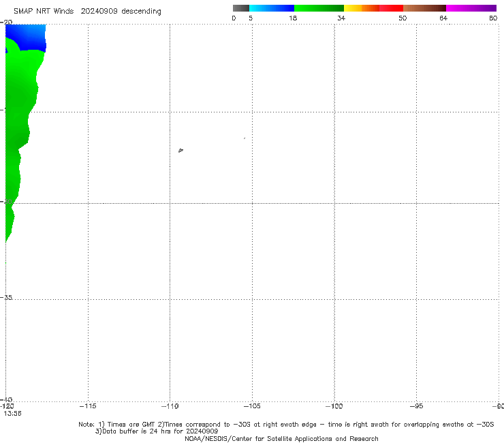This screenshot has height=443, width=504.
Task: Click the color bar label '5'
Action: tap(251, 18)
